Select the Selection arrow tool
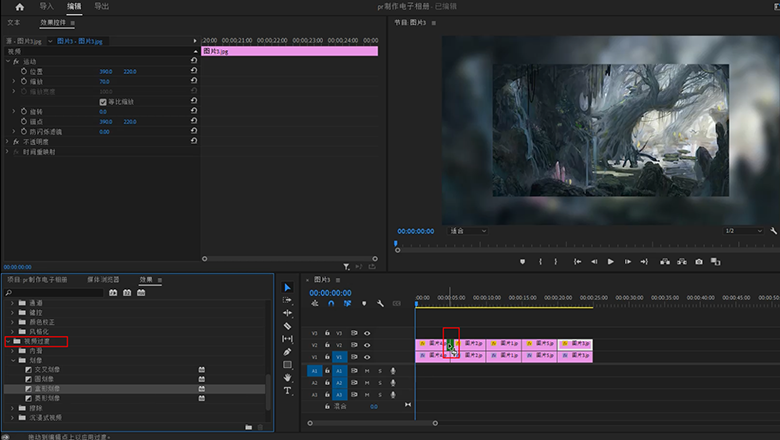 point(287,287)
